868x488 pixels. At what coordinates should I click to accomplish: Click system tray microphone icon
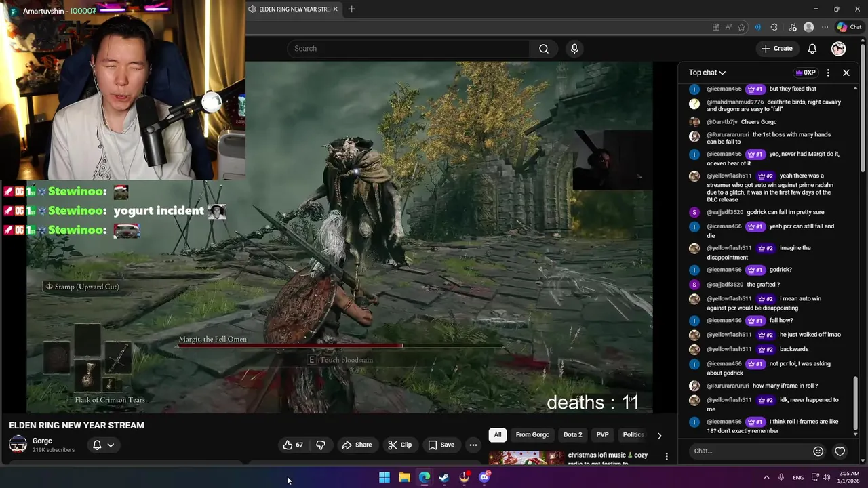click(781, 477)
